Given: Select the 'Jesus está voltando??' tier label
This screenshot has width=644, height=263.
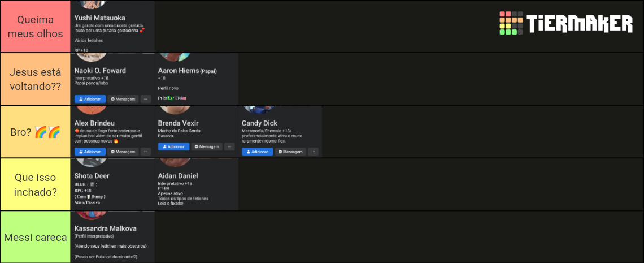Looking at the screenshot, I should (36, 79).
